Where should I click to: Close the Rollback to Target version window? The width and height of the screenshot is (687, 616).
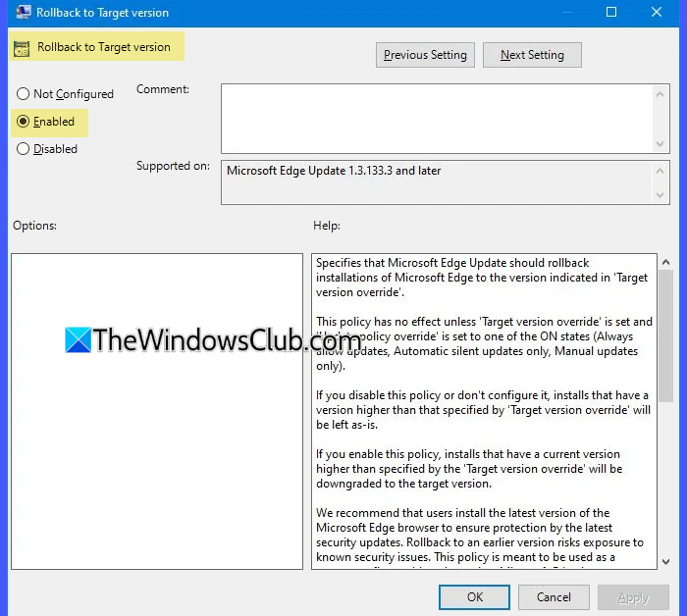(657, 12)
